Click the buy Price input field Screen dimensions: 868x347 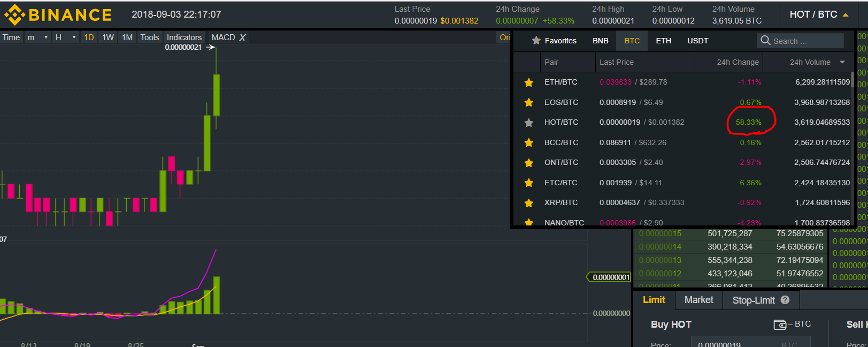(751, 343)
